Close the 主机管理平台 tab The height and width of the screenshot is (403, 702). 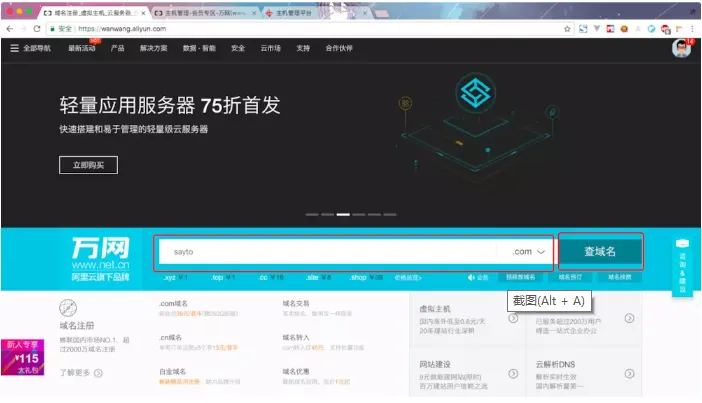(365, 13)
